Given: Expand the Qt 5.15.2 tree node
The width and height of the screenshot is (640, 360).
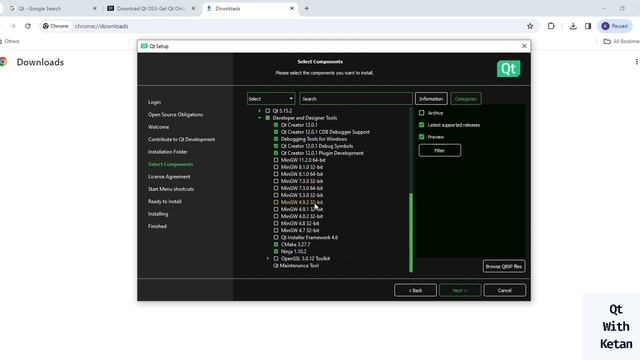Looking at the screenshot, I should [x=260, y=111].
